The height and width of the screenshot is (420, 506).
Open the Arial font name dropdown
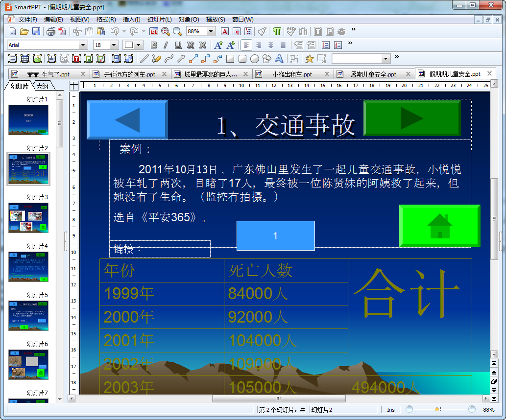pos(83,45)
